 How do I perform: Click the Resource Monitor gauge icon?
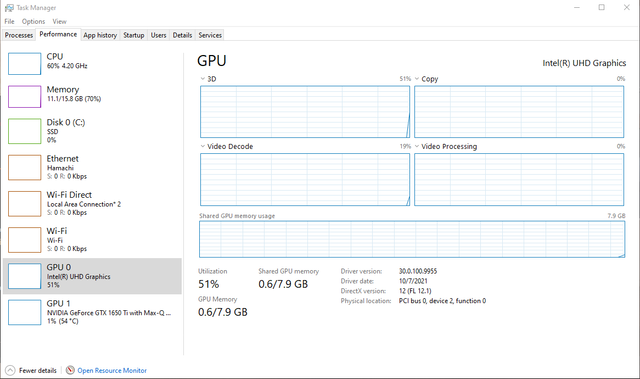(x=70, y=370)
